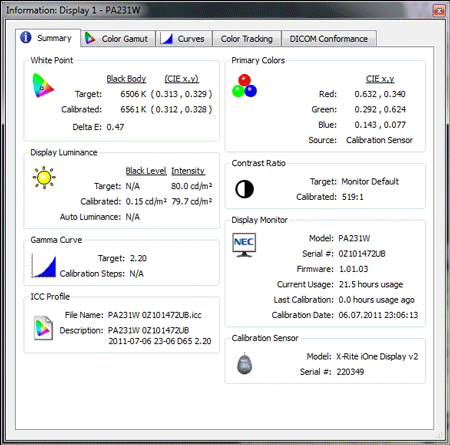This screenshot has height=445, width=450.
Task: Click the Display Luminance sun icon
Action: coord(44,178)
